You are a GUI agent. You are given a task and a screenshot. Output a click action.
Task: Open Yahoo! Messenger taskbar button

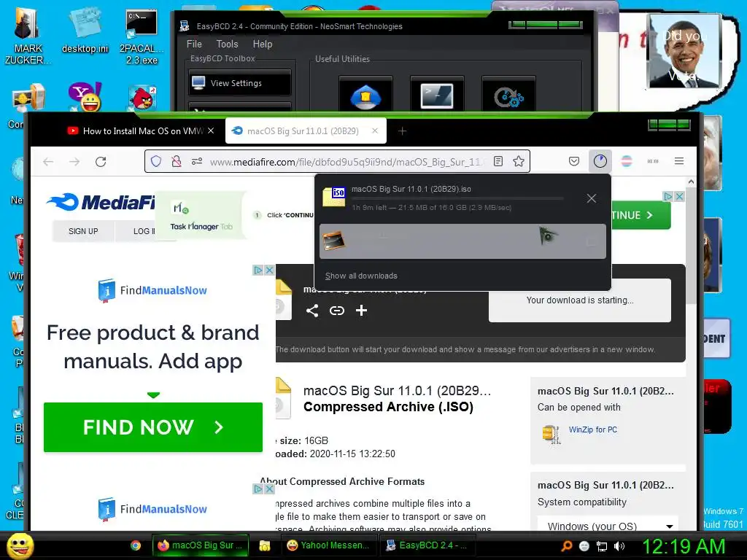(x=329, y=545)
